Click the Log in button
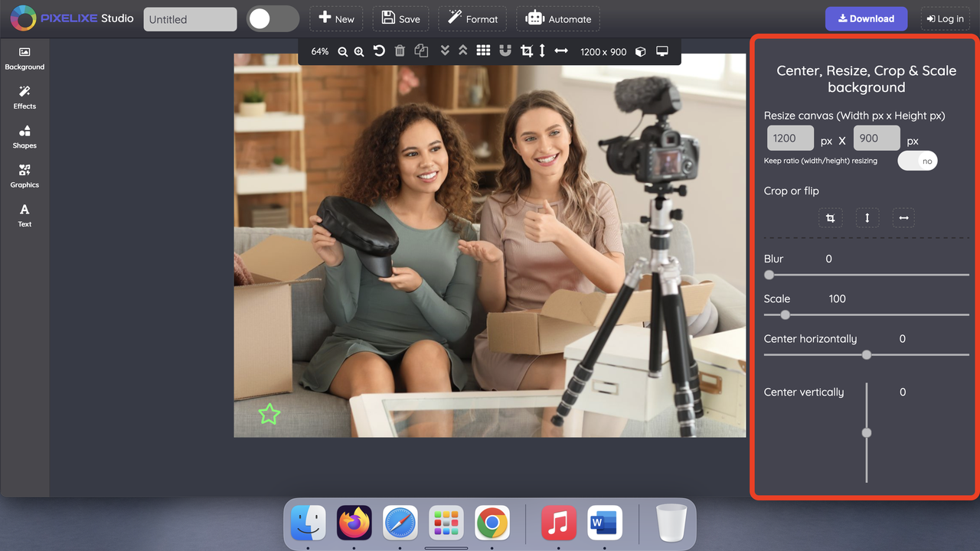Image resolution: width=980 pixels, height=551 pixels. coord(946,19)
